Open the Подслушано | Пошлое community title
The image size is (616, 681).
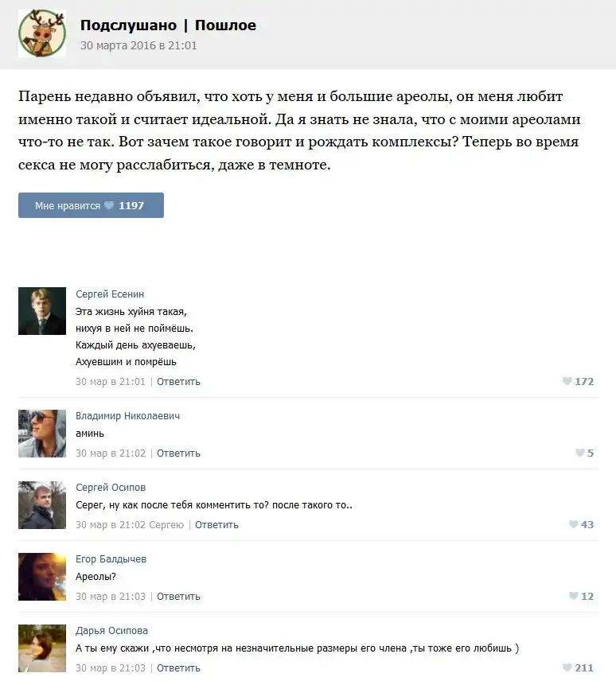pyautogui.click(x=168, y=25)
